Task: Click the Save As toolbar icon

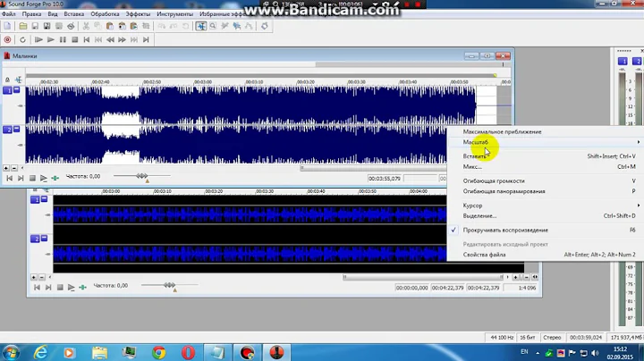Action: (47, 26)
